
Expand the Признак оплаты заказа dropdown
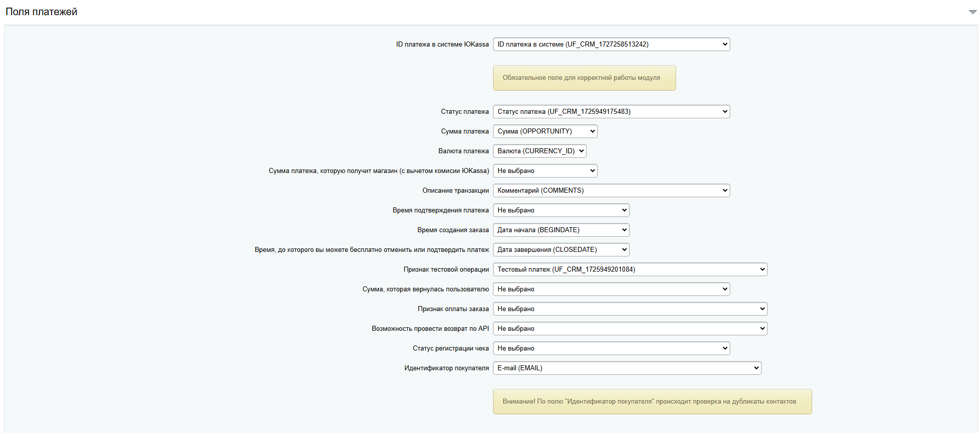click(630, 309)
